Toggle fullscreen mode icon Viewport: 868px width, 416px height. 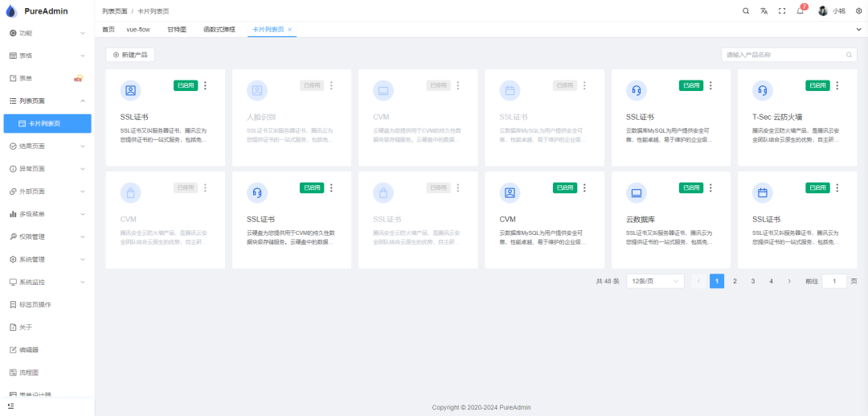(x=782, y=10)
